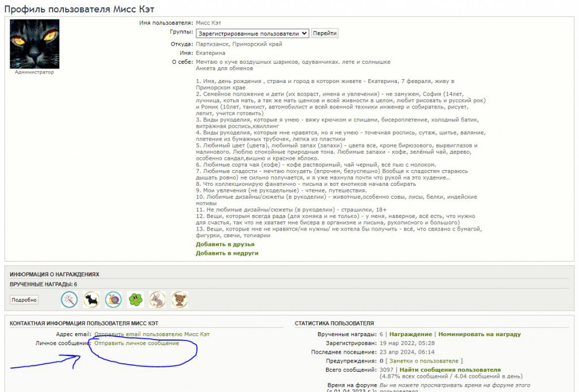Screen dimensions: 579x392
Task: Click the rabbit award badge
Action: pos(157,299)
